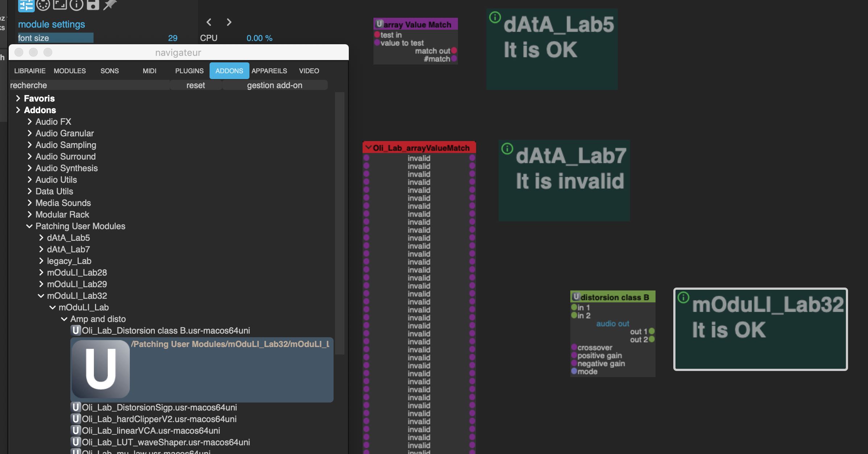Expand the Audio Granular folder
Screen dimensions: 868x454
click(x=30, y=133)
